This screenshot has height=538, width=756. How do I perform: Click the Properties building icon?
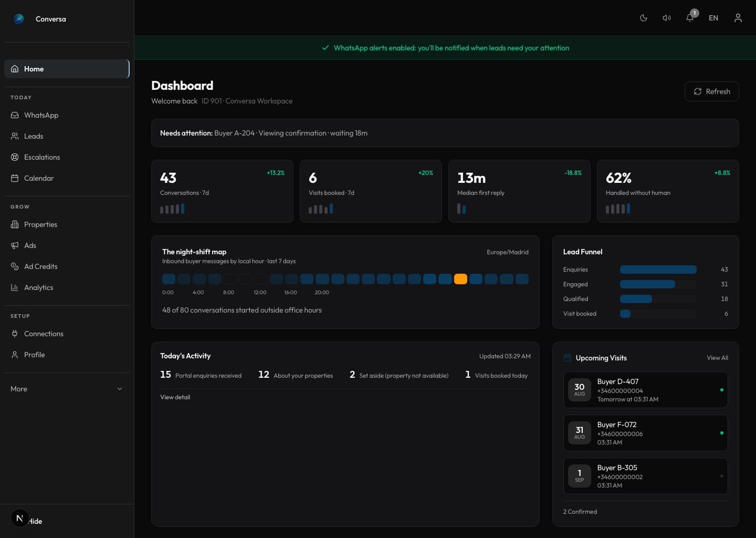(x=15, y=224)
